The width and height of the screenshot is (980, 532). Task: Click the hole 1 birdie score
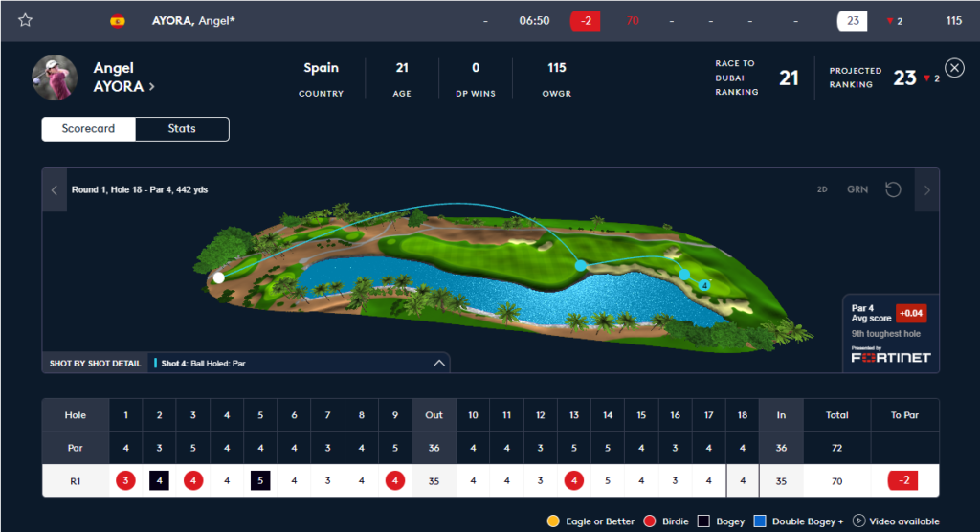pyautogui.click(x=125, y=480)
